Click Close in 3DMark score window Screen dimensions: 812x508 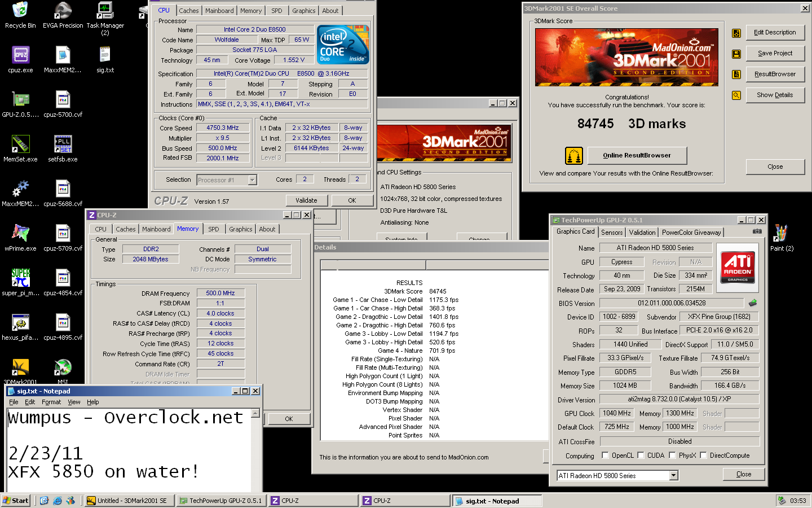775,167
